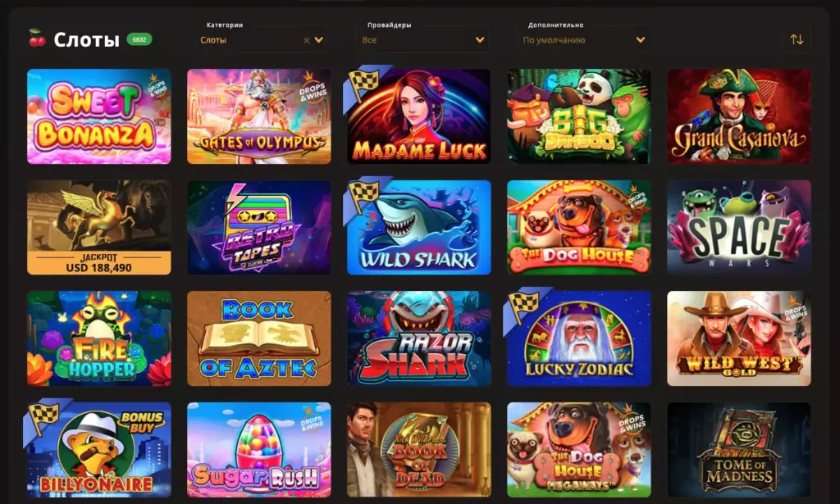Viewport: 840px width, 504px height.
Task: Click the checkered flag badge on Madame Luck
Action: [363, 82]
